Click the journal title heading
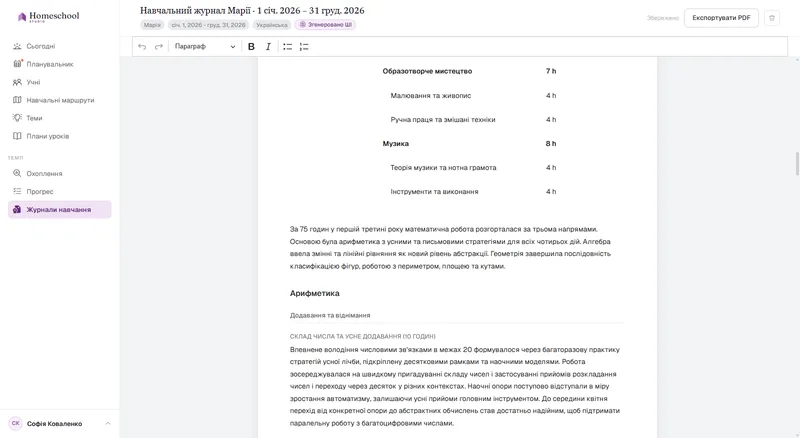Viewport: 800px width, 438px height. point(252,11)
